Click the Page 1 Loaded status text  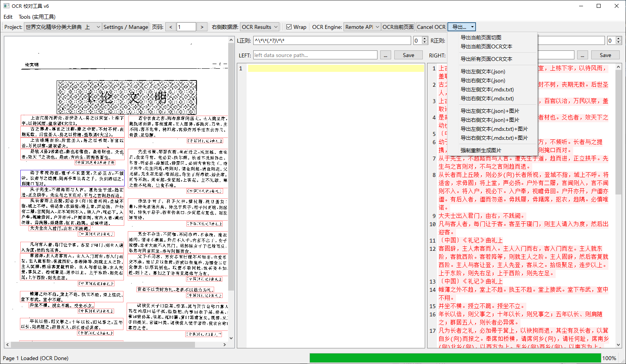click(36, 358)
